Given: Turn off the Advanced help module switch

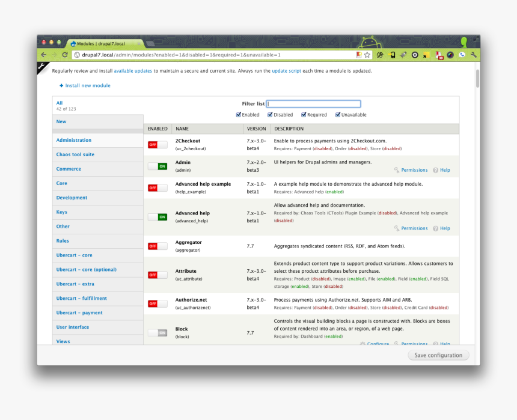Looking at the screenshot, I should click(x=158, y=217).
